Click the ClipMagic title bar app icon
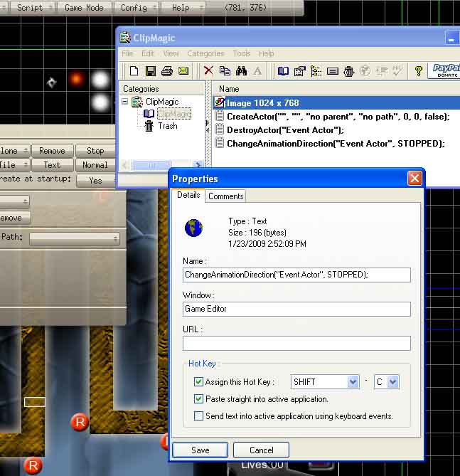The width and height of the screenshot is (460, 476). point(124,38)
